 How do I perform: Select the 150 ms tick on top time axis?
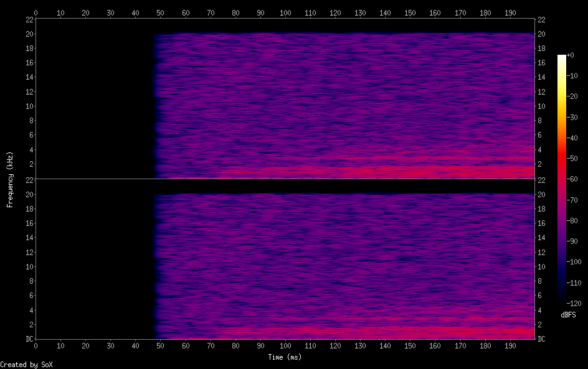(410, 12)
